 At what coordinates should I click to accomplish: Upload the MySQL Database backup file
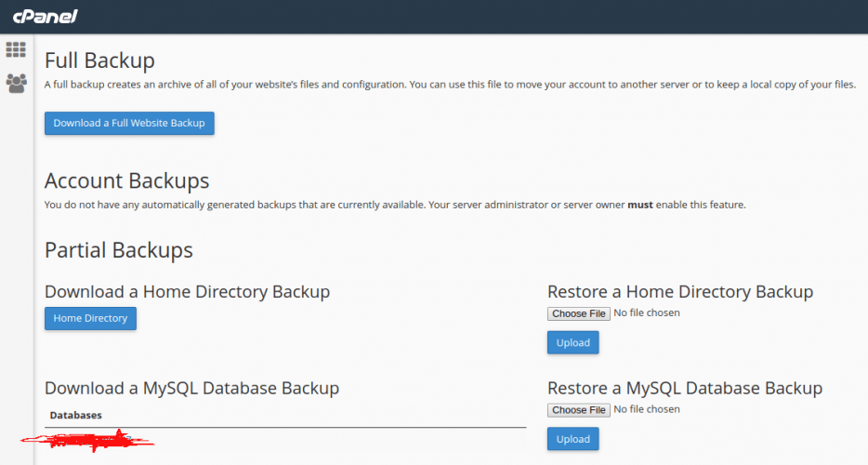point(573,439)
